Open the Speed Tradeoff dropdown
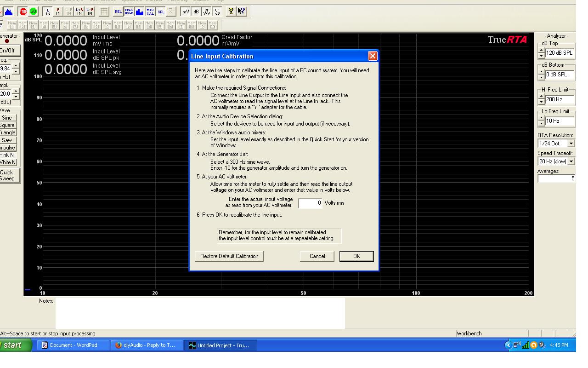The image size is (588, 368). (571, 161)
